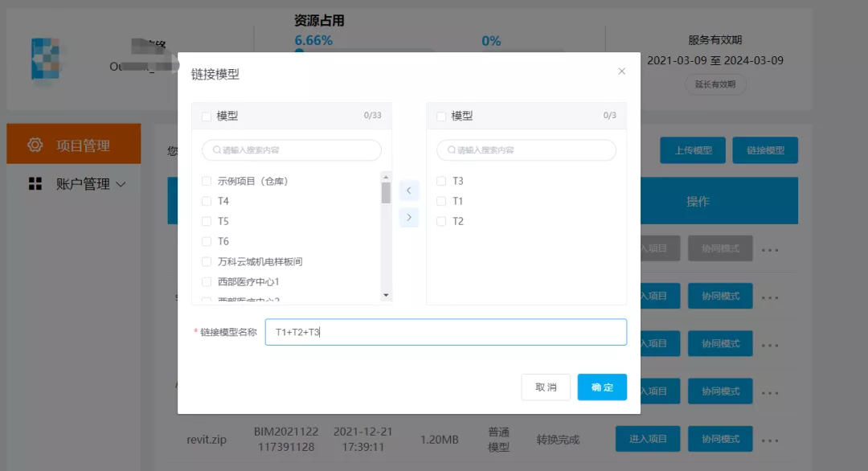
Task: Toggle the select-all 模型 checkbox in right panel
Action: pyautogui.click(x=441, y=117)
